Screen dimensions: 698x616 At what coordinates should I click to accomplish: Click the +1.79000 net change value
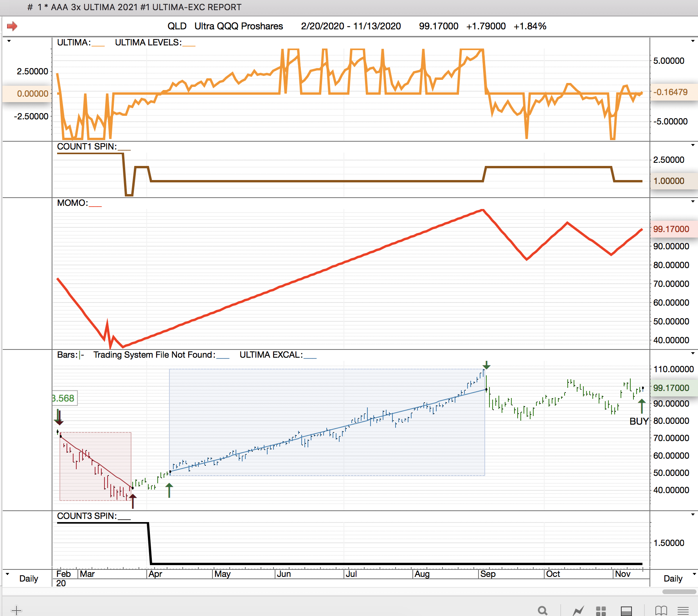point(486,26)
